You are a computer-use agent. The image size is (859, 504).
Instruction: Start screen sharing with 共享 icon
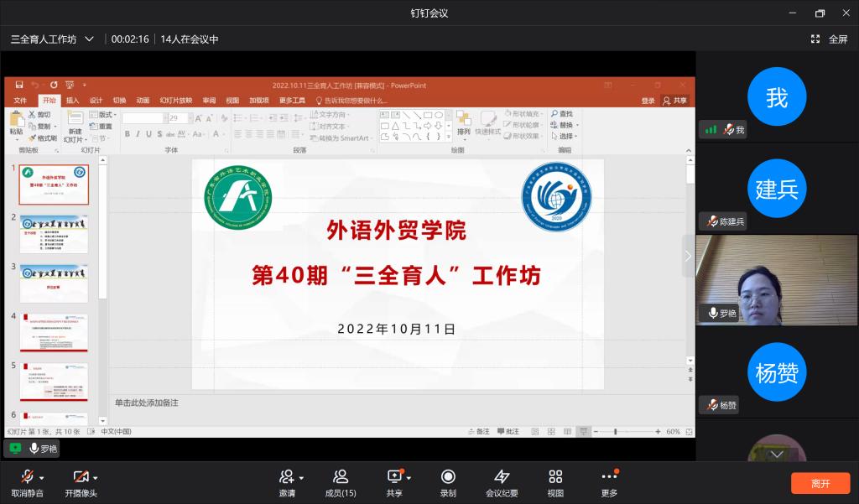point(394,476)
